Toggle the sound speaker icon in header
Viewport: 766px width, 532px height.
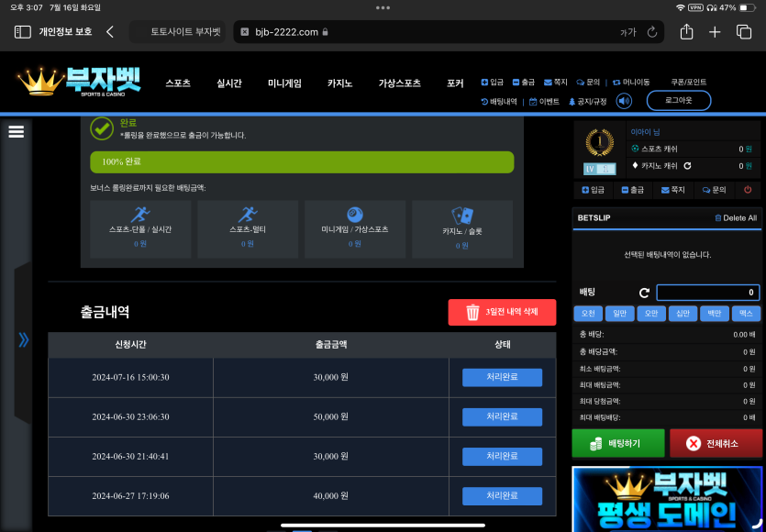[624, 101]
